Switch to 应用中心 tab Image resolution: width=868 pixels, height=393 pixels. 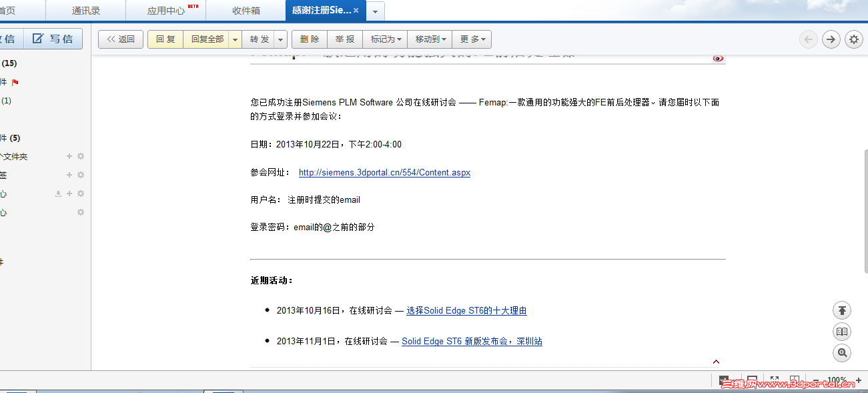click(166, 11)
